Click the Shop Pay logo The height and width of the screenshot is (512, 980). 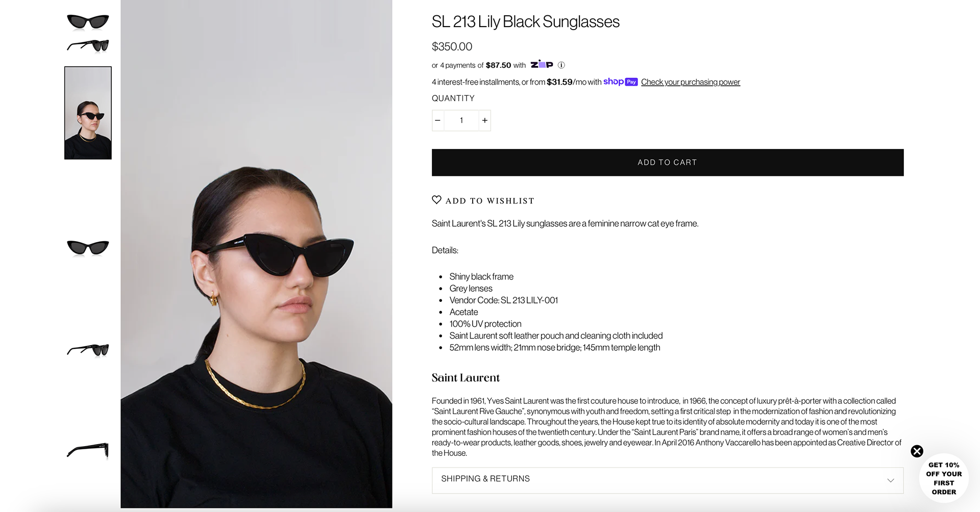(620, 82)
